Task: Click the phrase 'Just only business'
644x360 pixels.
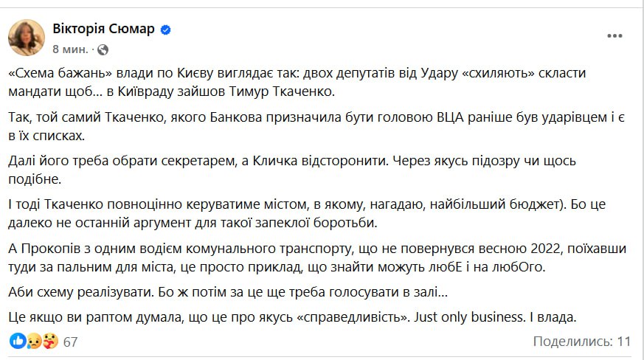Action: 468,317
